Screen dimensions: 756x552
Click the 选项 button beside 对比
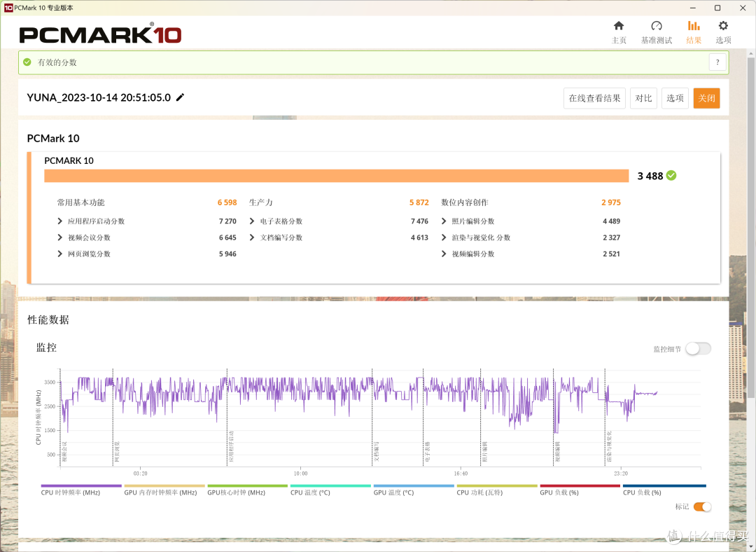675,99
